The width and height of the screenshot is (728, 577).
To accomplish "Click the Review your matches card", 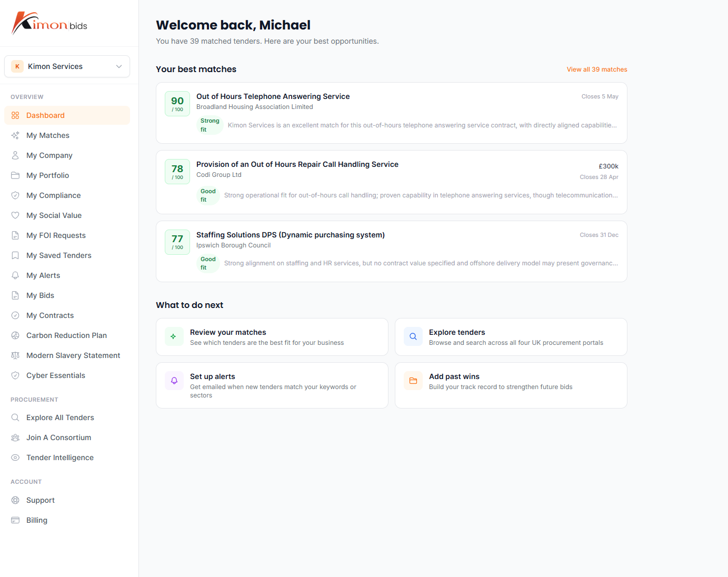I will tap(272, 337).
